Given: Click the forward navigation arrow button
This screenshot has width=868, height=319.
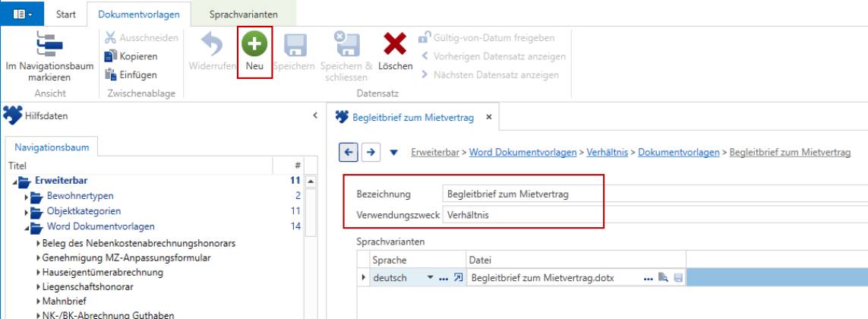Looking at the screenshot, I should click(x=371, y=153).
